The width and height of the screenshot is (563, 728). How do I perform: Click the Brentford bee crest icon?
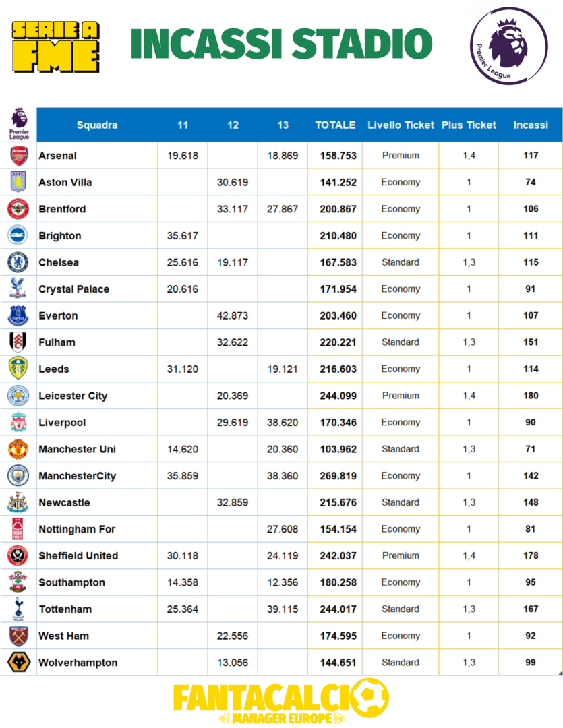(18, 209)
